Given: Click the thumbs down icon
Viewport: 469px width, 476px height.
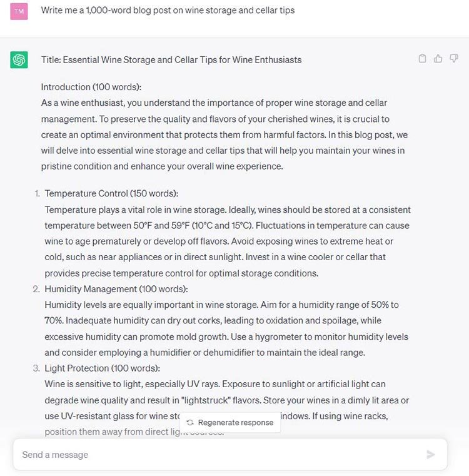Looking at the screenshot, I should (454, 59).
